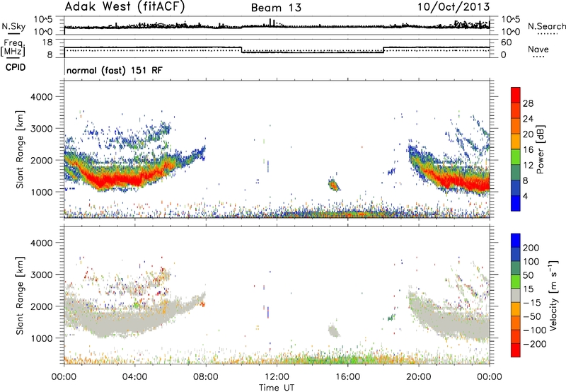Click the '16' tick on Power colorbar

(528, 150)
